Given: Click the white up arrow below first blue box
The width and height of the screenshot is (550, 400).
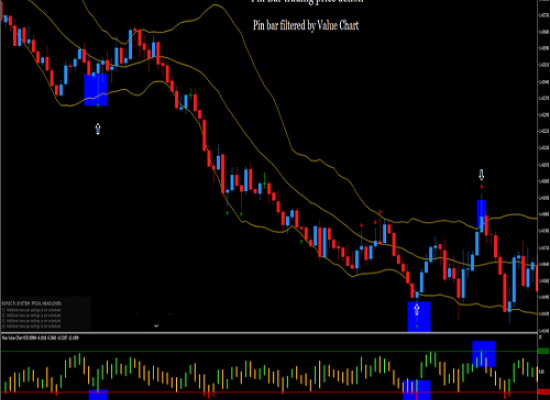Looking at the screenshot, I should click(98, 129).
